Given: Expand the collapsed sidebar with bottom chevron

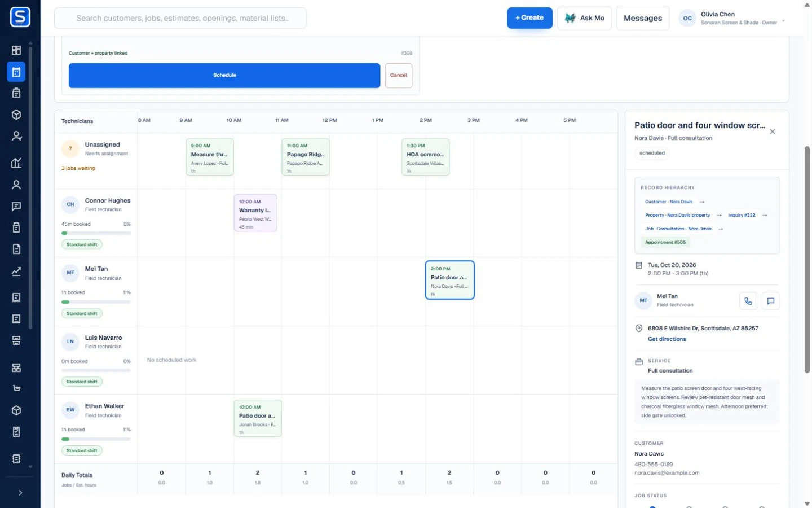Looking at the screenshot, I should click(20, 493).
